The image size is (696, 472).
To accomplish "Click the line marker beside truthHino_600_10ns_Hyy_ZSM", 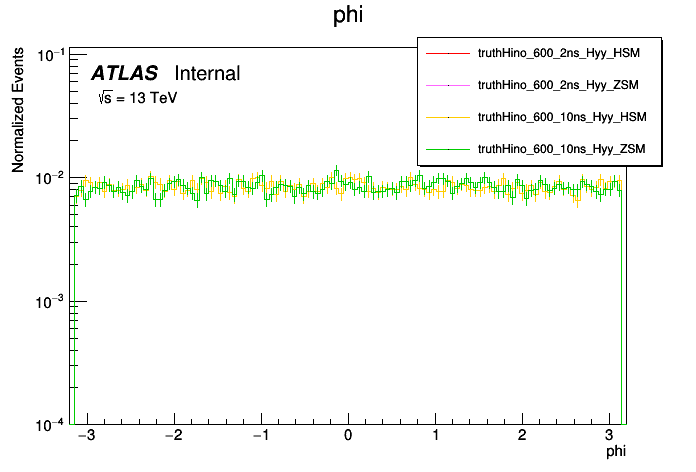I will pos(448,149).
